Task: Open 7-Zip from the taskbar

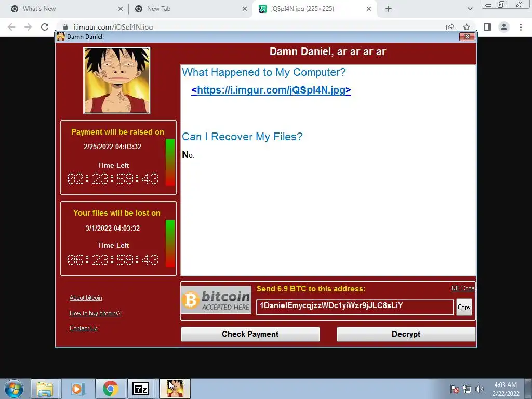Action: coord(141,389)
